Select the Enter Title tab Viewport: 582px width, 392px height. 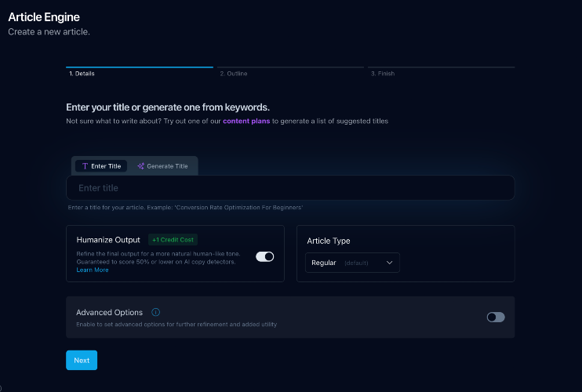[x=101, y=166]
